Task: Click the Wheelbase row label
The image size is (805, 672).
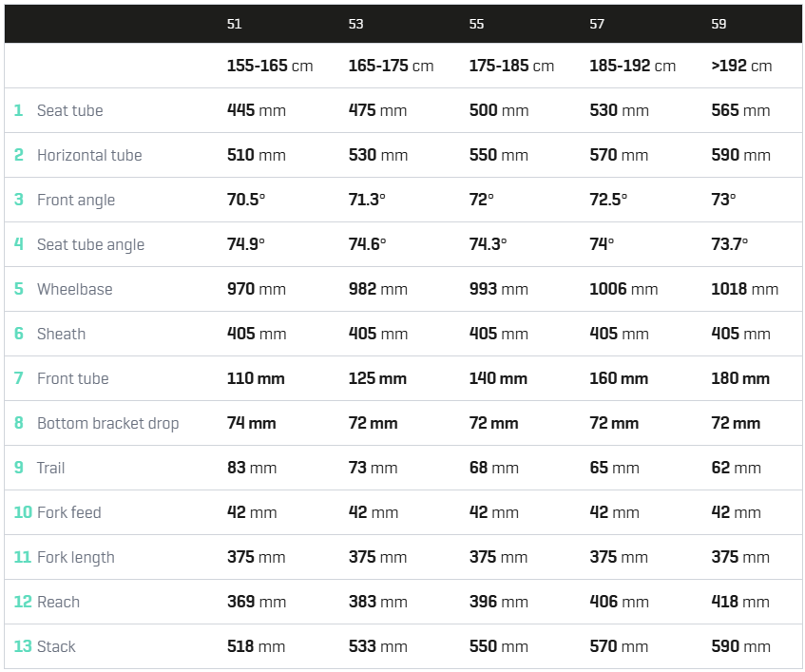Action: [x=74, y=289]
